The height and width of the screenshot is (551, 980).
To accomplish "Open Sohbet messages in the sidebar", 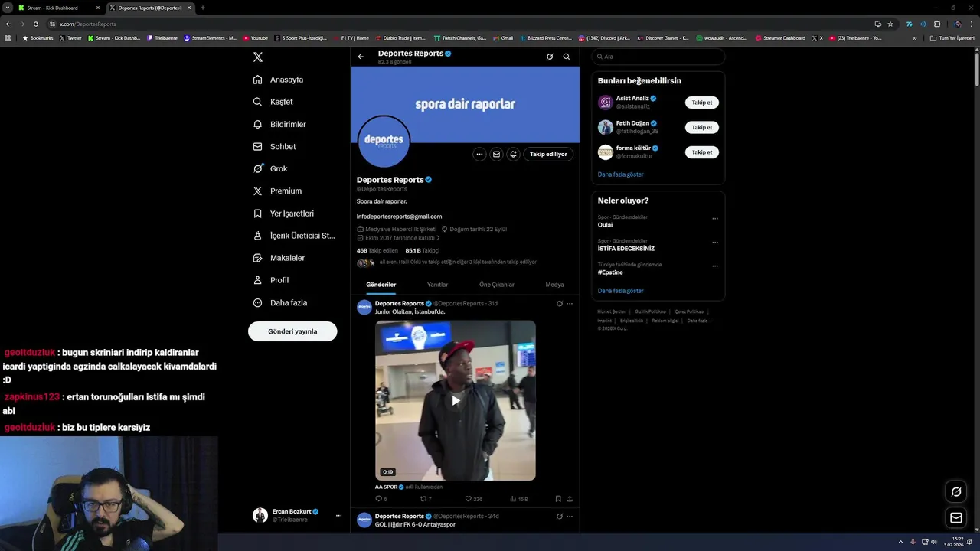I will tap(275, 146).
